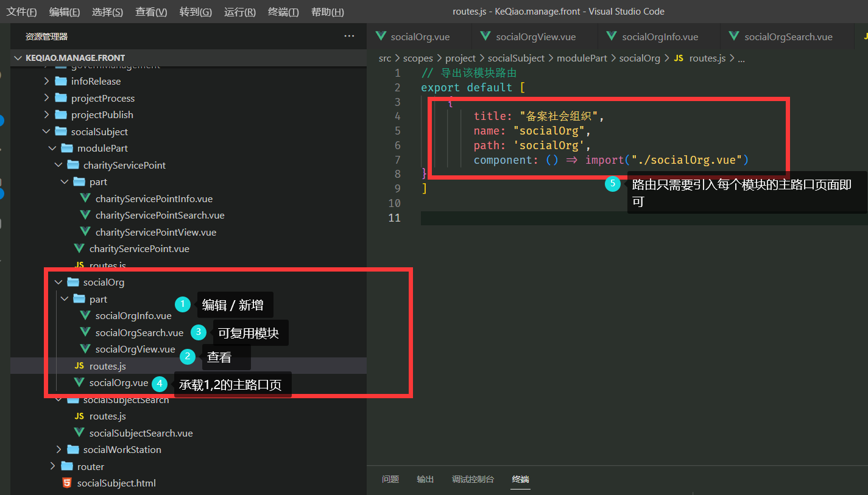Viewport: 868px width, 495px height.
Task: Click the Vue icon beside socialSubjectSearch.vue
Action: 79,433
